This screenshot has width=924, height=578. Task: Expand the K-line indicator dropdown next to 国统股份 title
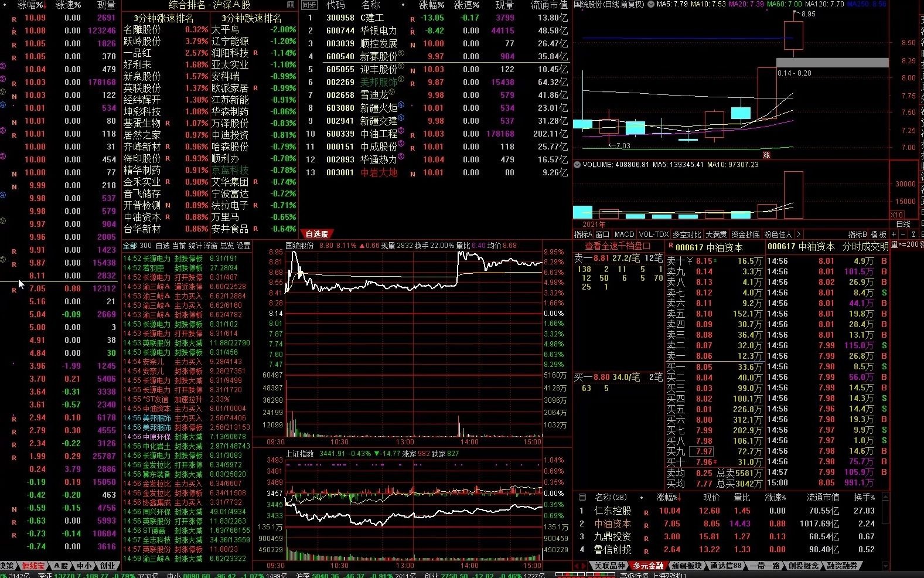tap(651, 4)
